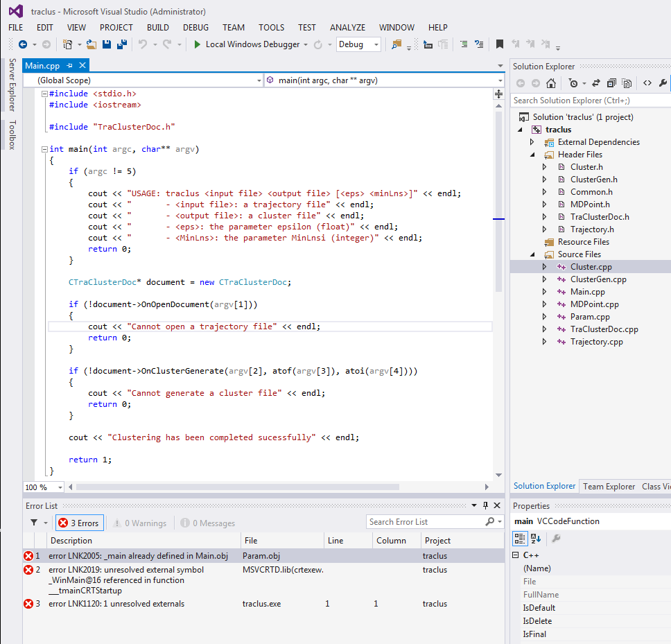Toggle the 0 Warnings filter button
Viewport: 671px width, 644px height.
click(x=139, y=523)
